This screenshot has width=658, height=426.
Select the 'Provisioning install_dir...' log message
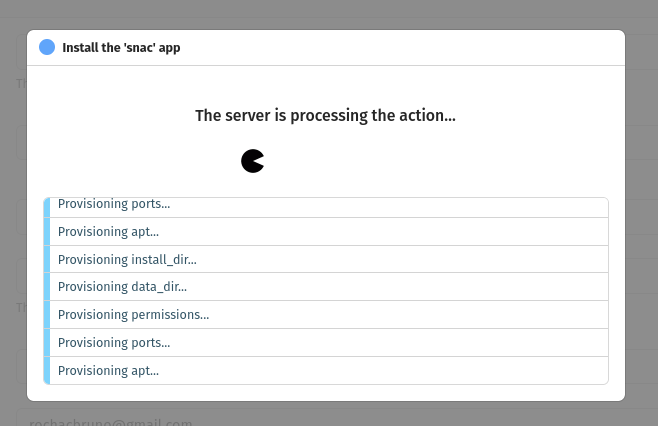(x=127, y=259)
